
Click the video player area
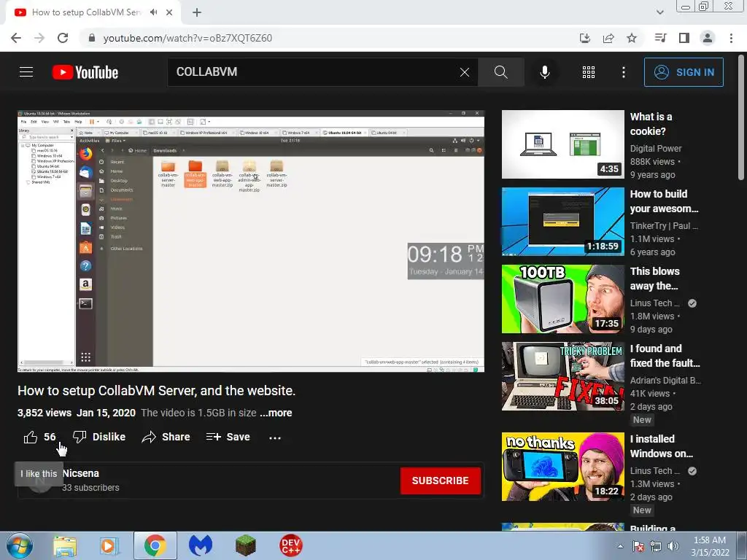[x=251, y=241]
